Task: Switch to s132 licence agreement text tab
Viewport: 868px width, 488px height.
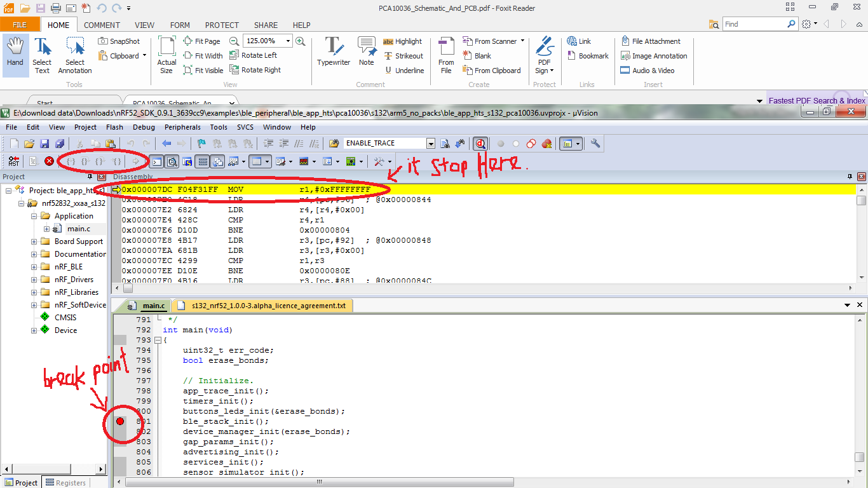Action: [262, 306]
